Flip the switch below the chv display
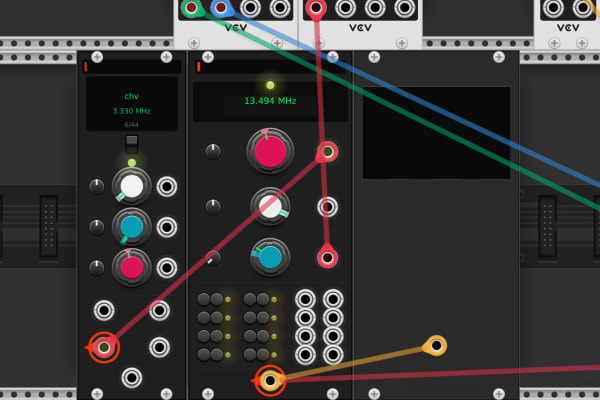The height and width of the screenshot is (400, 600). 132,144
